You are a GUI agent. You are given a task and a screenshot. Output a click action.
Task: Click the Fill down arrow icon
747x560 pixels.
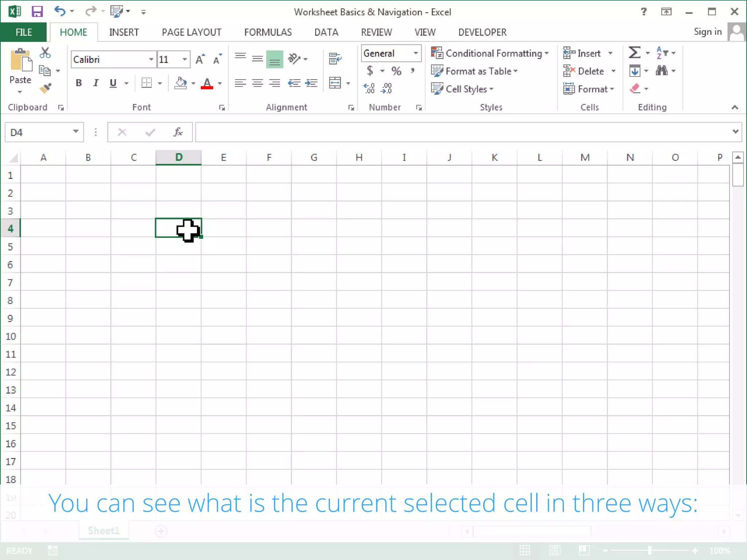click(635, 71)
